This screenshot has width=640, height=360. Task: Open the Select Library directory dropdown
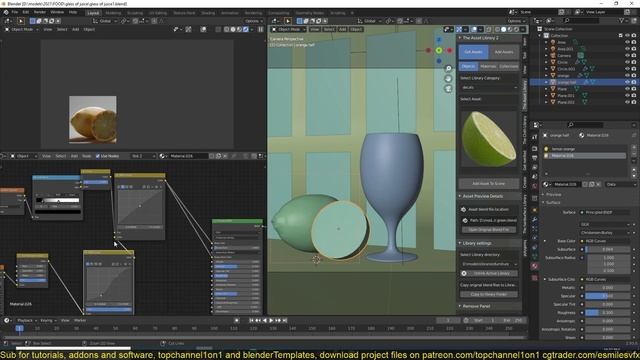pos(489,264)
